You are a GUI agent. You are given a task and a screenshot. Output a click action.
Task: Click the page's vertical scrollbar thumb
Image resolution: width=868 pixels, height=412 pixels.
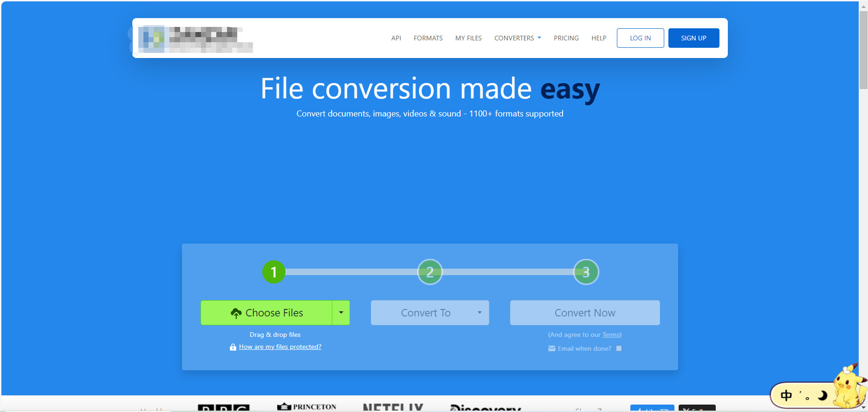[x=863, y=49]
